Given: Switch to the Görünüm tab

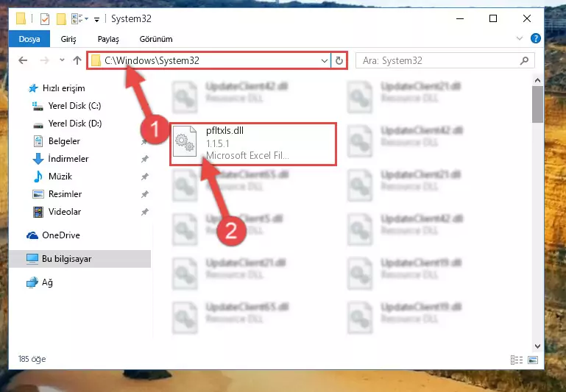Looking at the screenshot, I should [156, 39].
